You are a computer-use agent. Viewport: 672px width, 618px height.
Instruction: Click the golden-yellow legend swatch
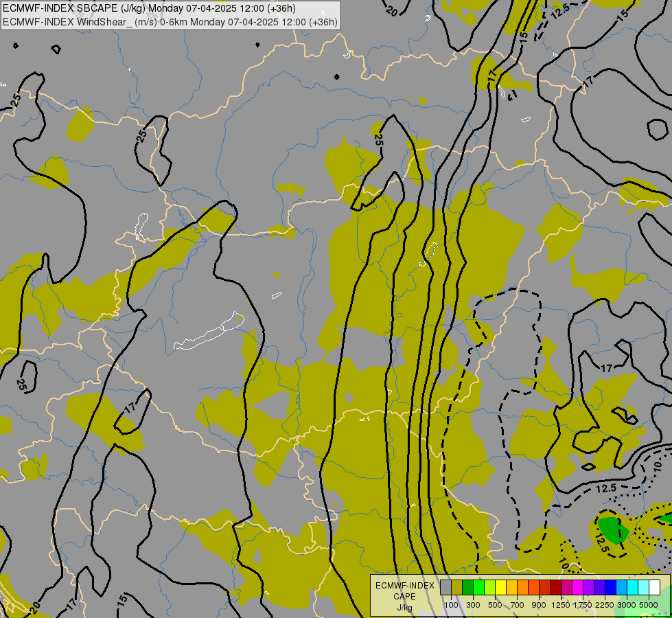[511, 588]
